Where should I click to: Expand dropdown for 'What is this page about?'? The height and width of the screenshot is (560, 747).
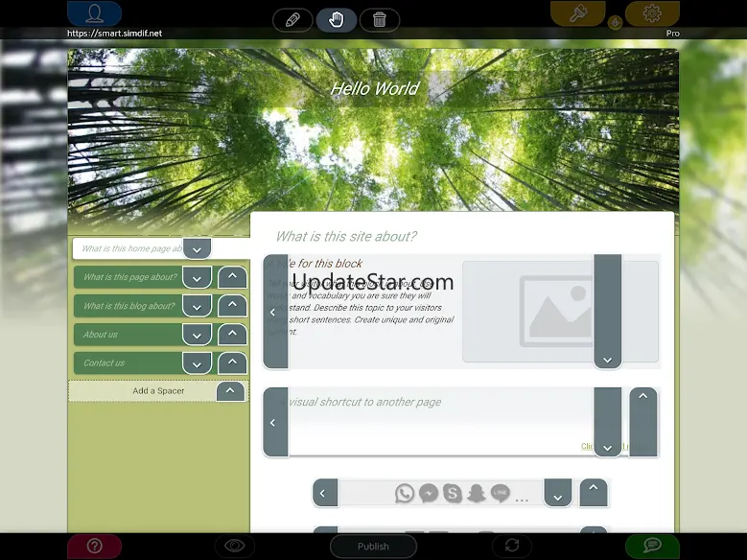(197, 278)
